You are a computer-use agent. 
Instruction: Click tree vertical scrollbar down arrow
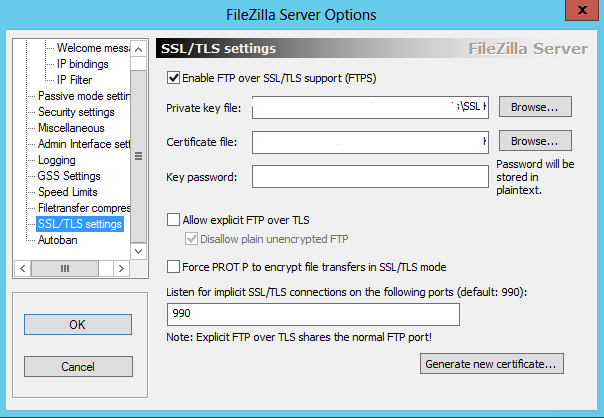click(138, 252)
